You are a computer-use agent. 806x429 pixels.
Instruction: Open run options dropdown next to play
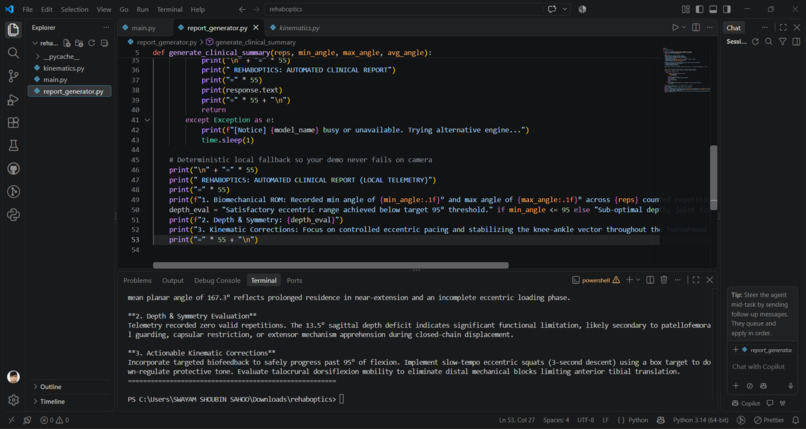pos(684,28)
